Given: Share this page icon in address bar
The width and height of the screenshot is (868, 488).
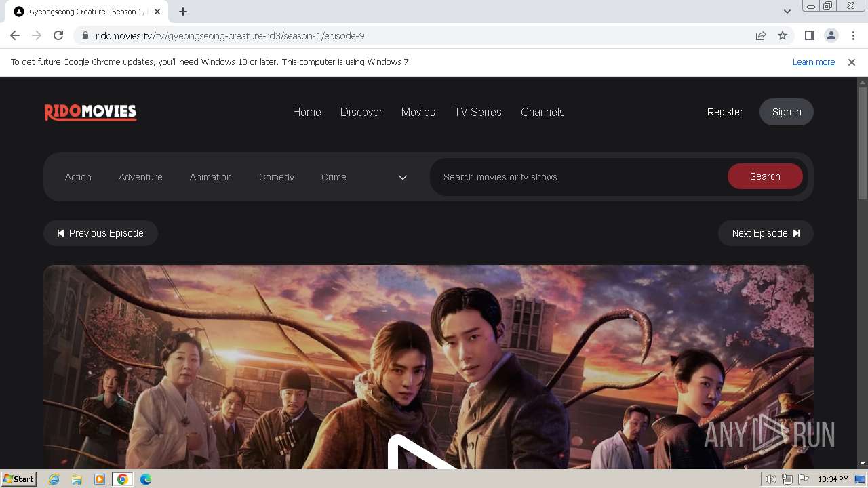Looking at the screenshot, I should point(761,35).
